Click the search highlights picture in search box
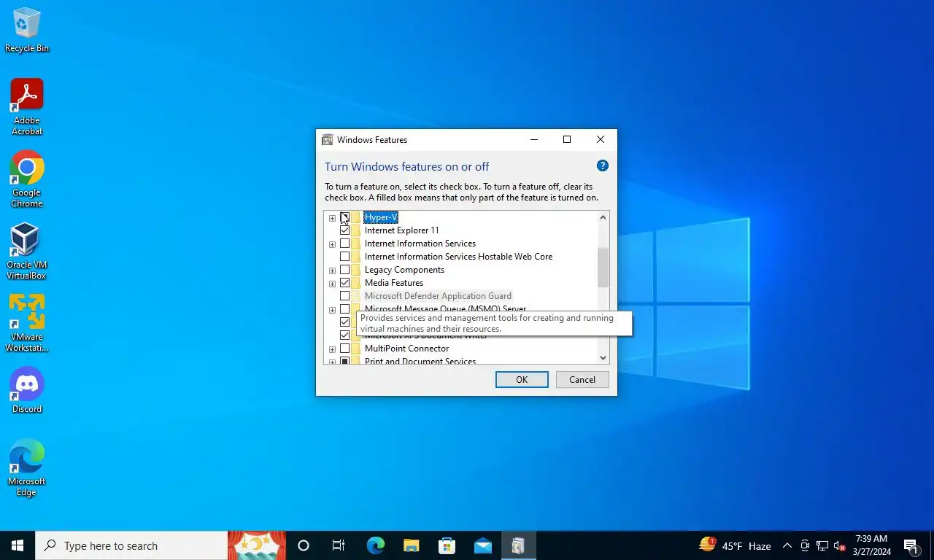934x560 pixels. pos(257,545)
